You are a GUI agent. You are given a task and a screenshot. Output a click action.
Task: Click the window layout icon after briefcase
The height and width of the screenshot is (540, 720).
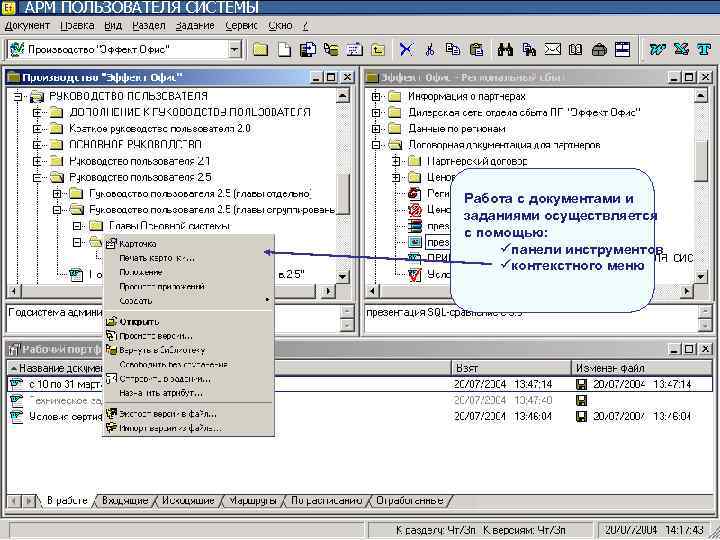(x=622, y=49)
